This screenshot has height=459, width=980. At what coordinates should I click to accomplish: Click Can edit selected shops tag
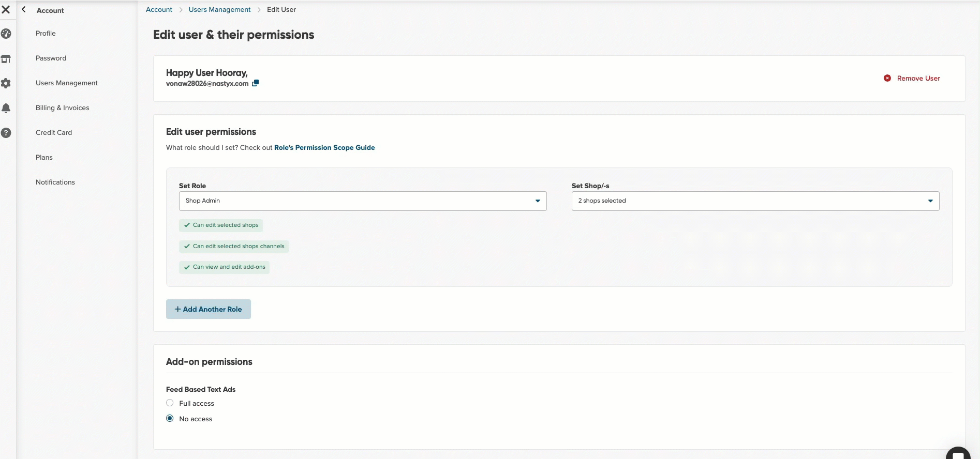pyautogui.click(x=221, y=225)
